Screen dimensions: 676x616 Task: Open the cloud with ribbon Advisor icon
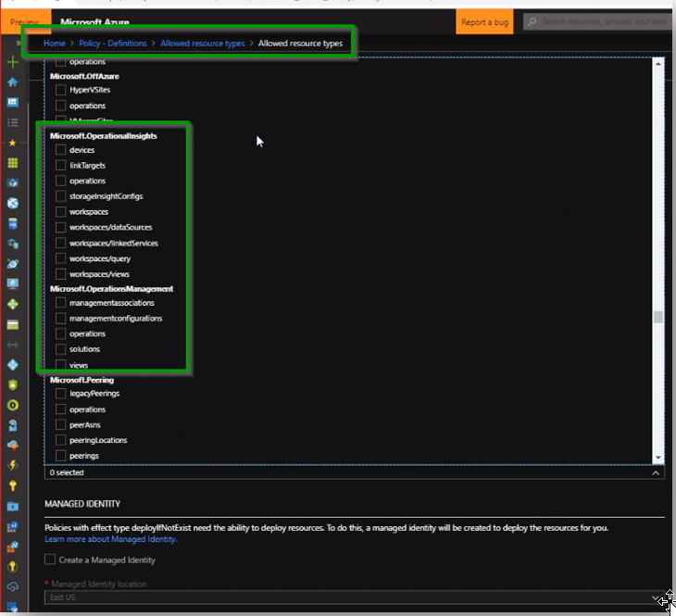[x=13, y=446]
